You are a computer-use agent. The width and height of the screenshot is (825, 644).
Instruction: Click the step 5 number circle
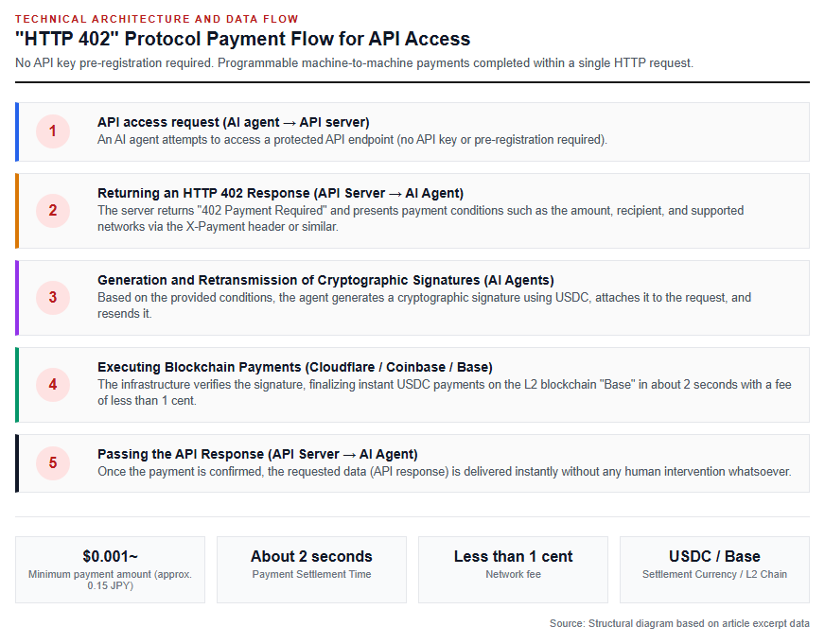tap(53, 463)
